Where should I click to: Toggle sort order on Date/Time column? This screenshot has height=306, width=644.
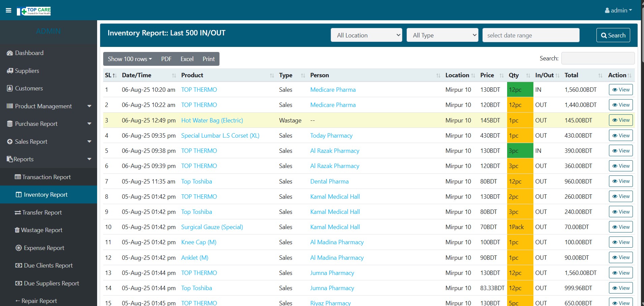(148, 75)
